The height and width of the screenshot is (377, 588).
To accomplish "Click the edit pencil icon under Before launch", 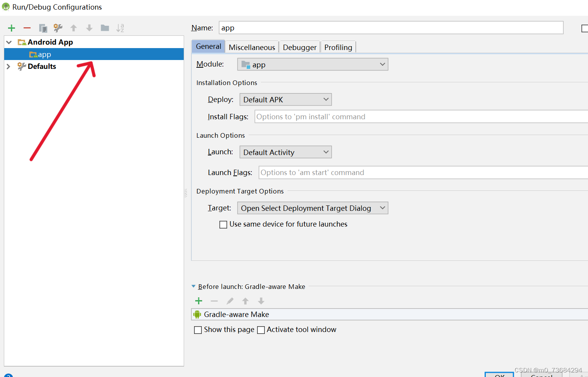I will pyautogui.click(x=230, y=301).
